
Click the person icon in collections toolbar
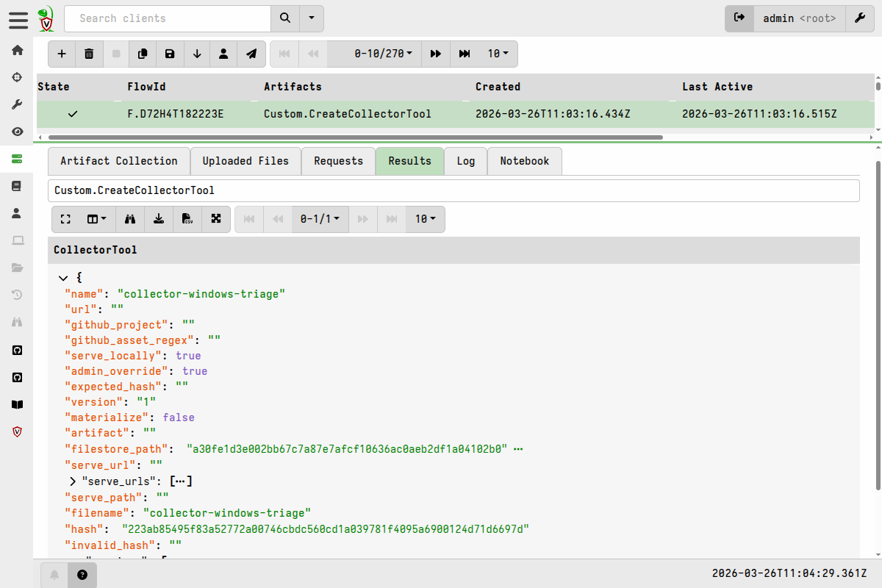(223, 54)
